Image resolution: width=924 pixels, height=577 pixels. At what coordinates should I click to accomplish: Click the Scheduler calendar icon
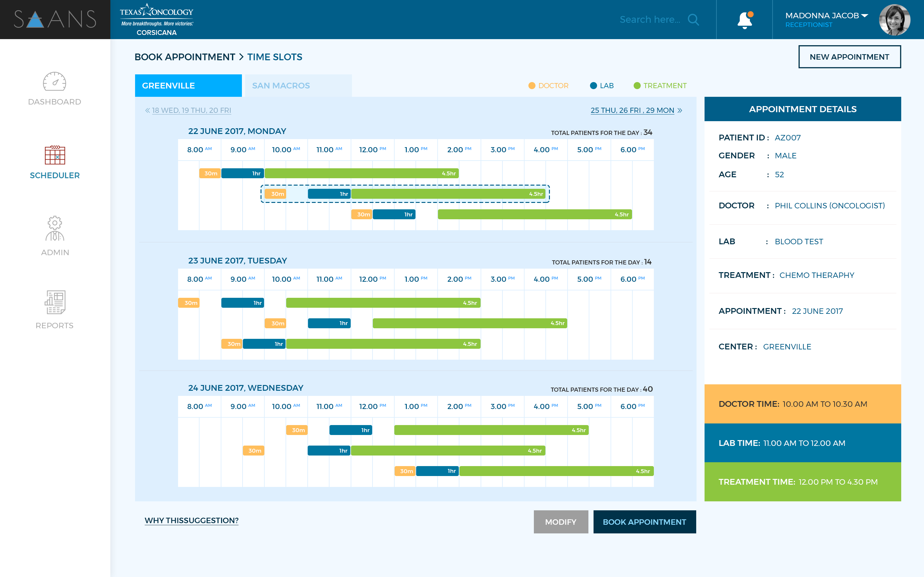coord(55,155)
